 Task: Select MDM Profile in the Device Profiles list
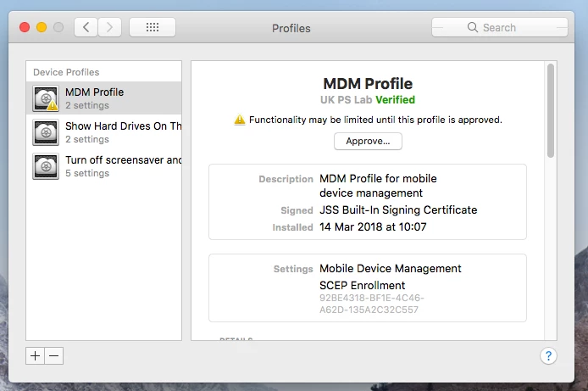point(104,98)
